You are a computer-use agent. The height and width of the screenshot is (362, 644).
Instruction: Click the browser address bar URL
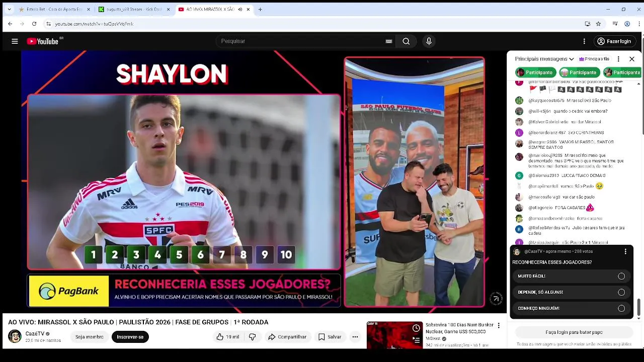pos(94,24)
